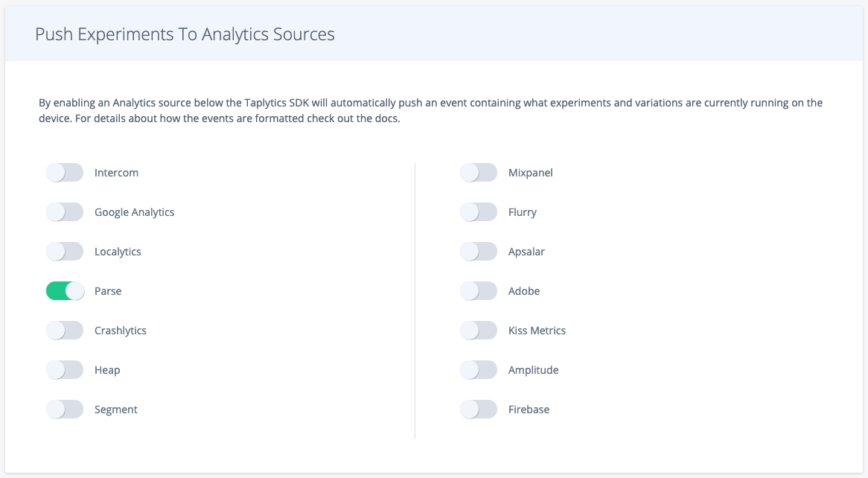Enable the Localytics analytics source
The height and width of the screenshot is (478, 868).
65,252
